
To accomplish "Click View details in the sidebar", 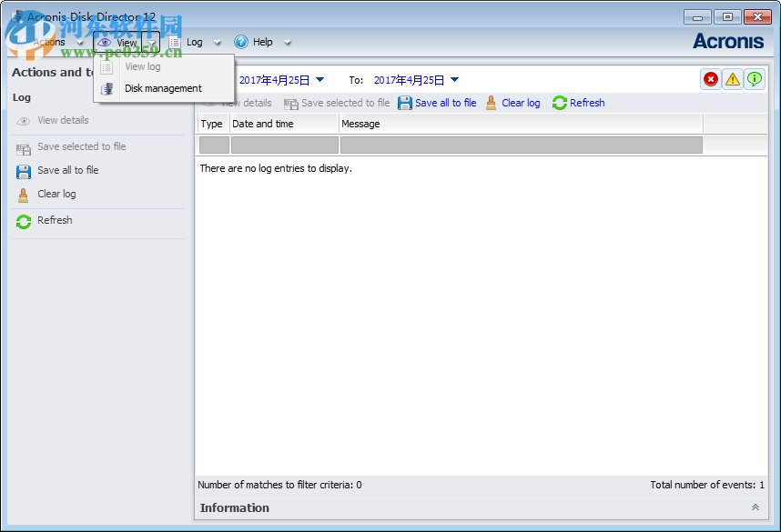I will pos(63,120).
